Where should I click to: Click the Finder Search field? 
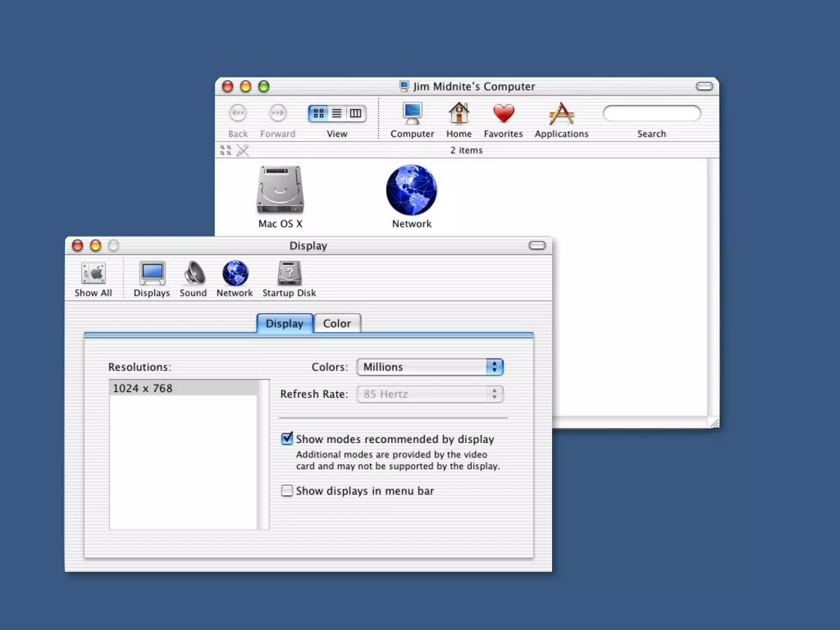[651, 114]
